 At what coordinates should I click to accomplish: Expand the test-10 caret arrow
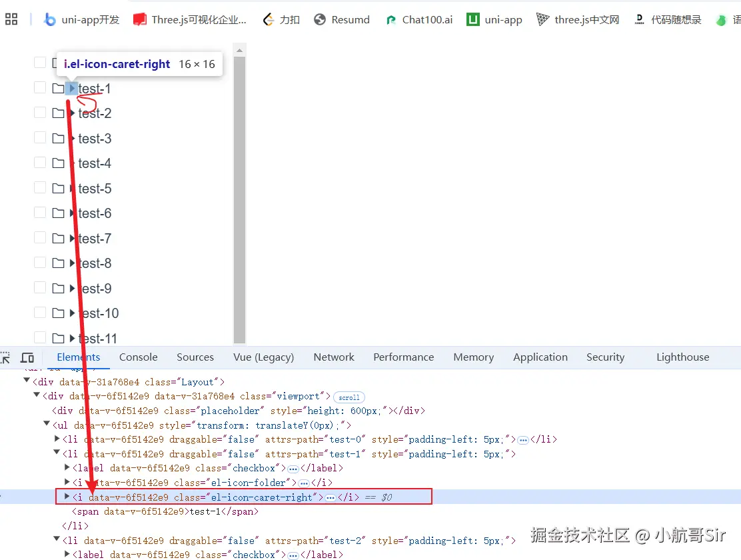click(73, 313)
